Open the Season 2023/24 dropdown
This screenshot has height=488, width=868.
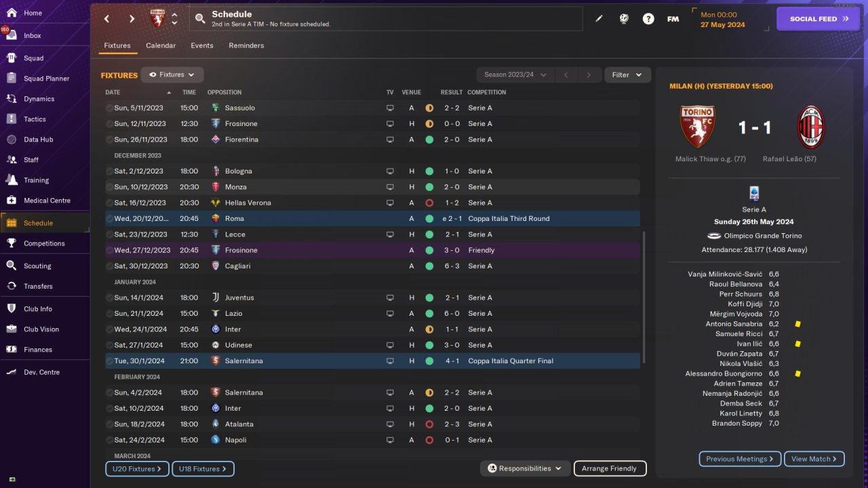[x=515, y=75]
